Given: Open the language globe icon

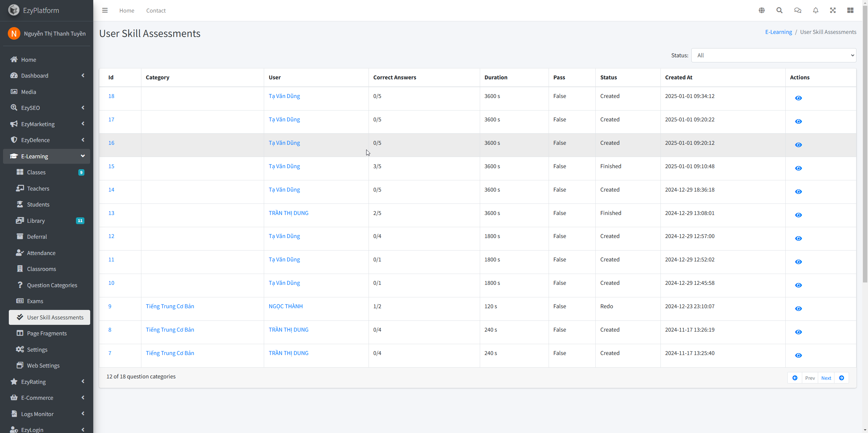Looking at the screenshot, I should coord(762,11).
